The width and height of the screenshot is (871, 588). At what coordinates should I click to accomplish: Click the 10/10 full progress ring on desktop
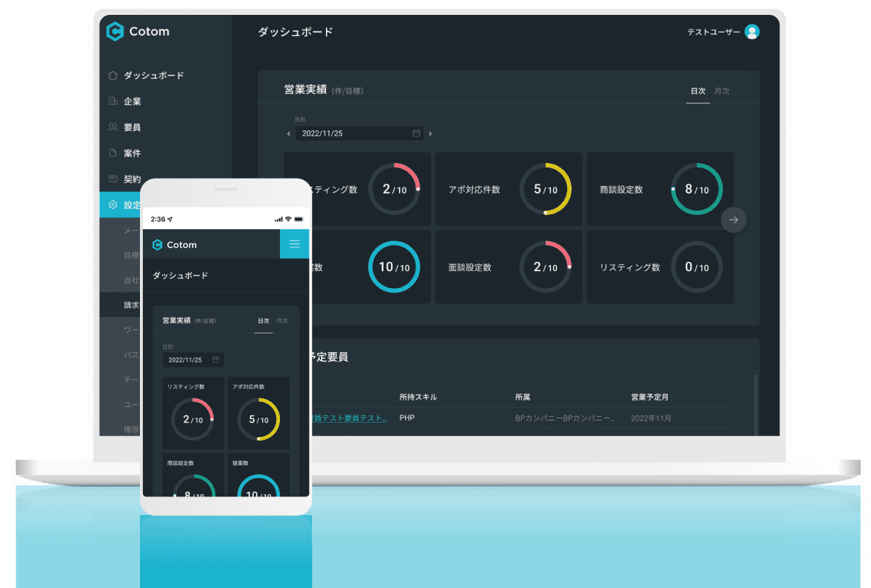[395, 267]
